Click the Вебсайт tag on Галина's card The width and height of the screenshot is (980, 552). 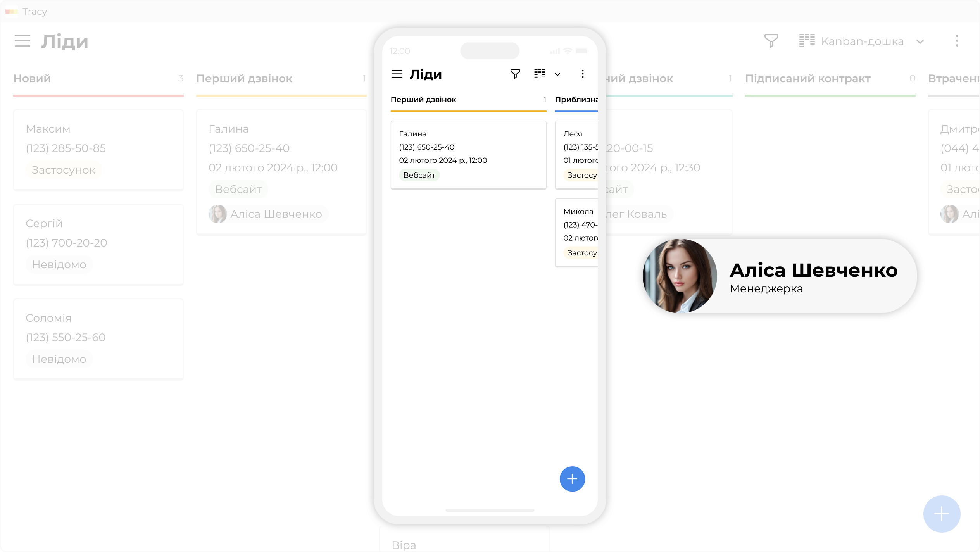click(238, 189)
